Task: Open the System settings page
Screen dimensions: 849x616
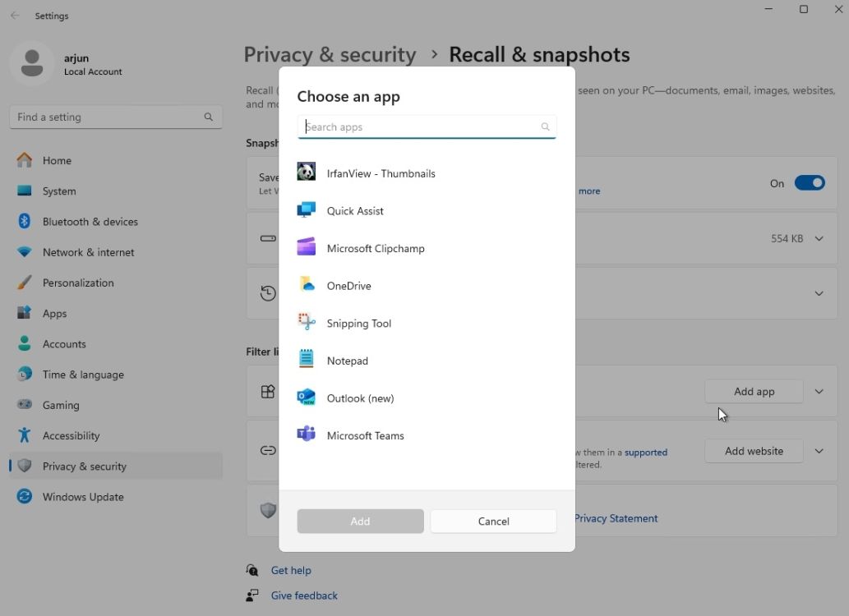Action: 116,191
